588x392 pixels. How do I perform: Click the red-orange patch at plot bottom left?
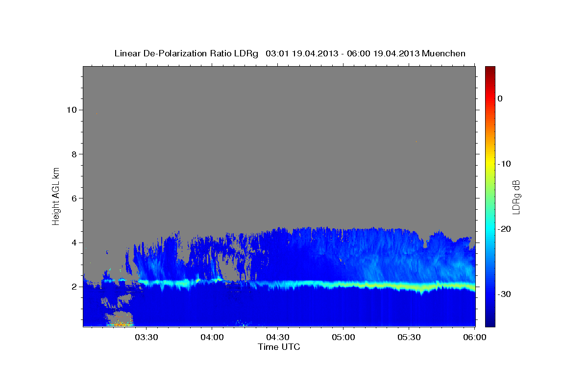(120, 324)
